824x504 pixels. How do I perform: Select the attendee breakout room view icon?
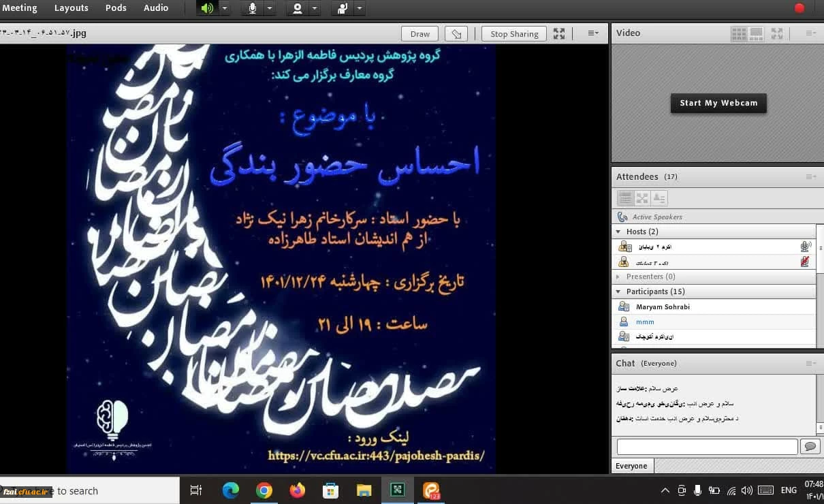tap(641, 198)
